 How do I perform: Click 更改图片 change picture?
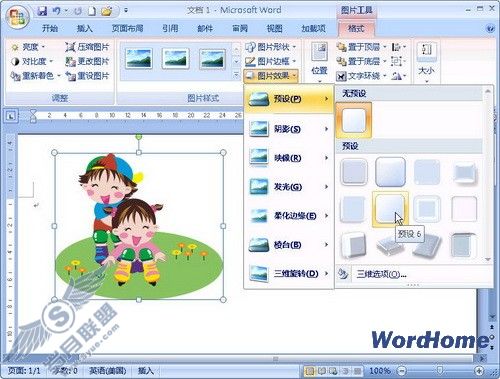pyautogui.click(x=87, y=61)
